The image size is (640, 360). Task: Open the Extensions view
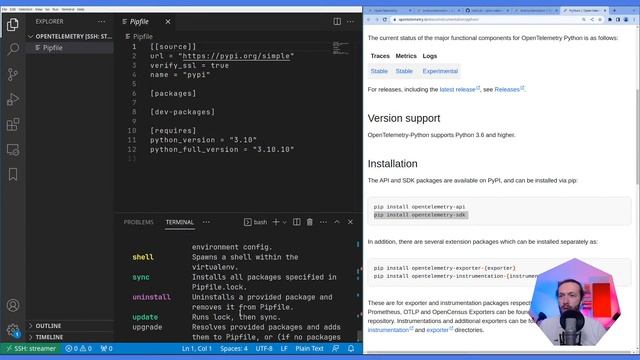[x=13, y=124]
